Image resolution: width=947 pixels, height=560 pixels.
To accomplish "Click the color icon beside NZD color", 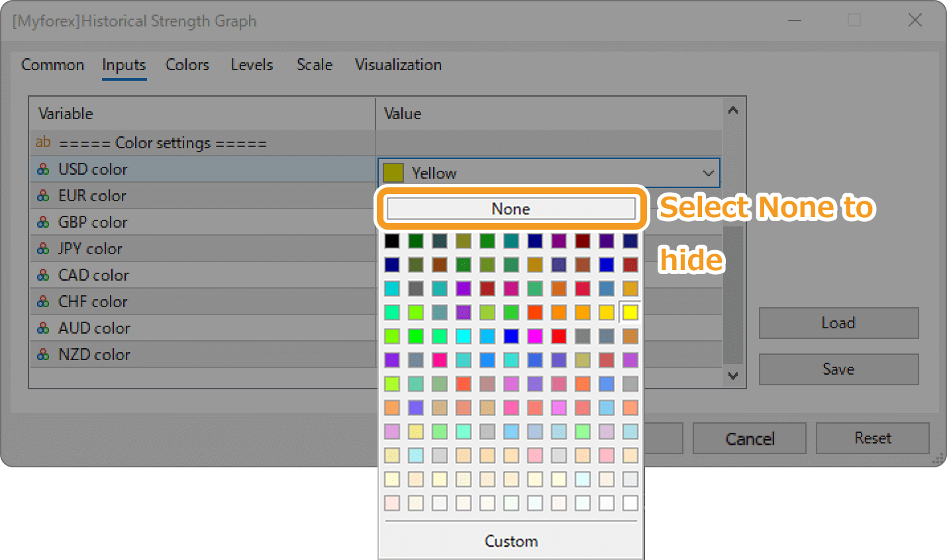I will [43, 355].
